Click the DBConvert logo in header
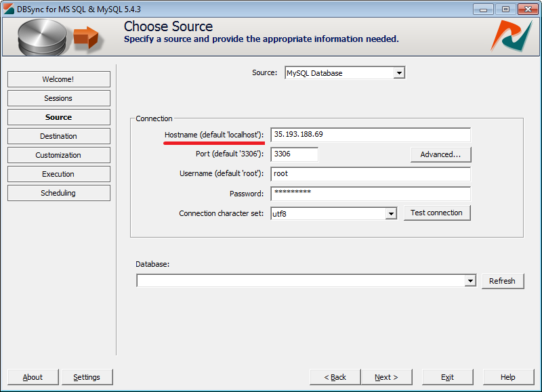 [512, 36]
